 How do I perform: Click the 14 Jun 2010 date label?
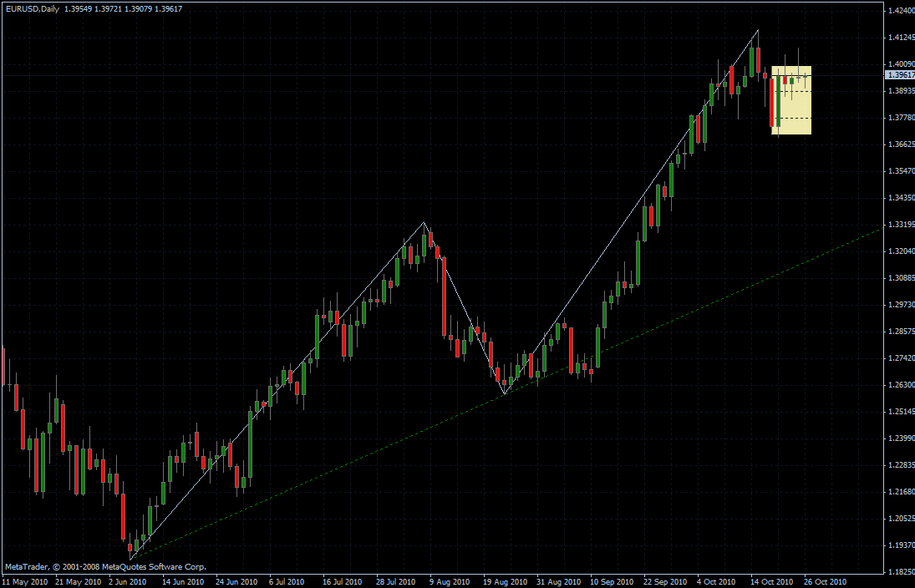click(183, 582)
